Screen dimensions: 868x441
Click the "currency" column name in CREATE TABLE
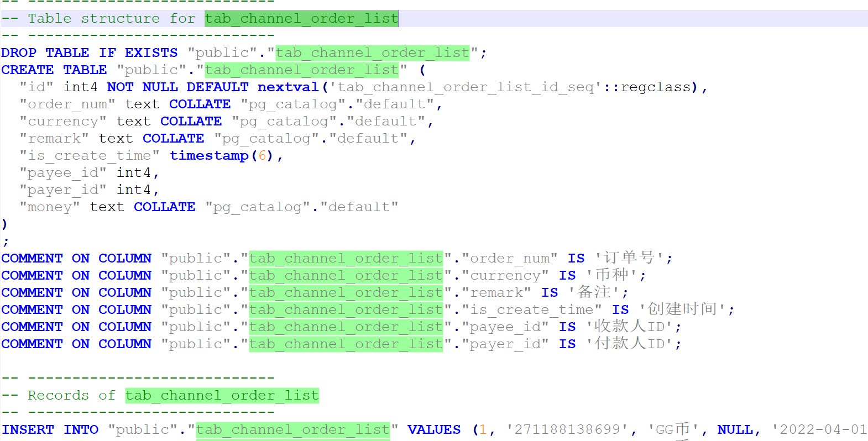tap(63, 121)
